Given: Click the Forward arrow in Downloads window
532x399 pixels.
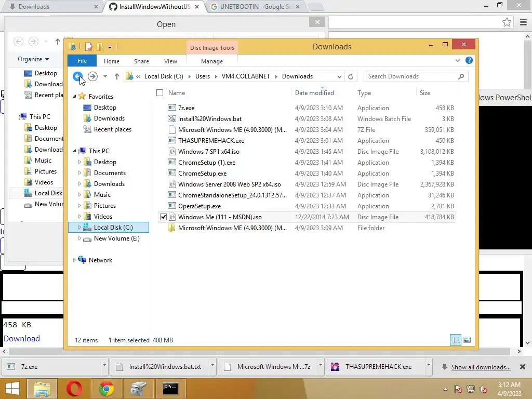Looking at the screenshot, I should point(92,76).
